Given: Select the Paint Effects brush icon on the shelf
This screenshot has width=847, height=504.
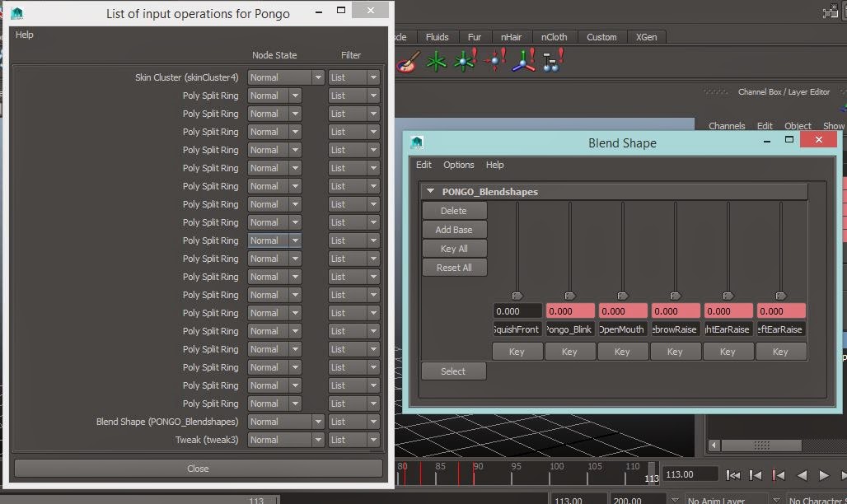Looking at the screenshot, I should [x=408, y=61].
